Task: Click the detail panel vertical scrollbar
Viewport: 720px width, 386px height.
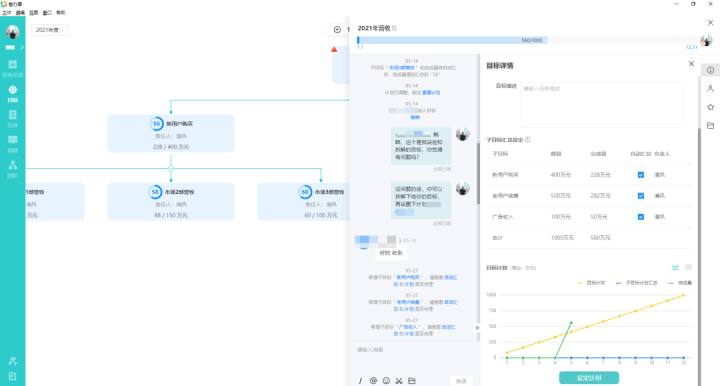Action: pos(699,257)
